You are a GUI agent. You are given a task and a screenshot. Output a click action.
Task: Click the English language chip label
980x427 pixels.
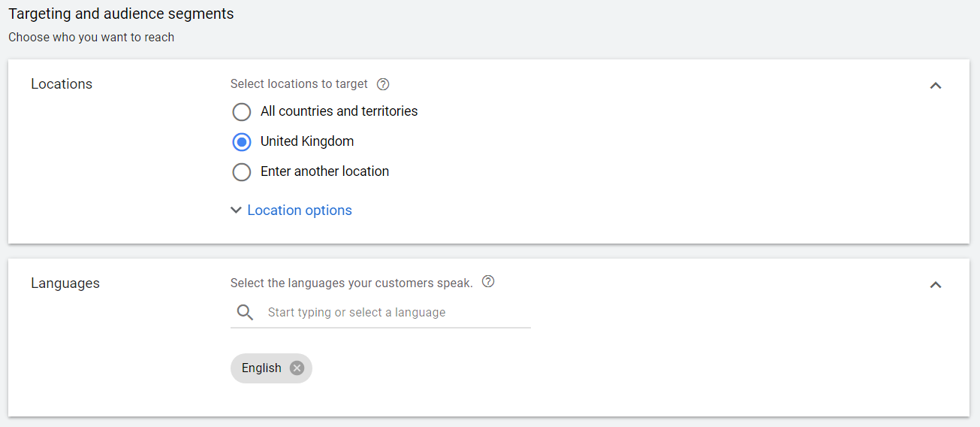point(261,368)
